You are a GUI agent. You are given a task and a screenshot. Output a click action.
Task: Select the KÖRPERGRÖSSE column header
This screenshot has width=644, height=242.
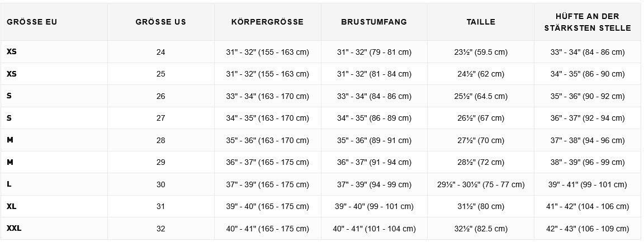pos(267,22)
